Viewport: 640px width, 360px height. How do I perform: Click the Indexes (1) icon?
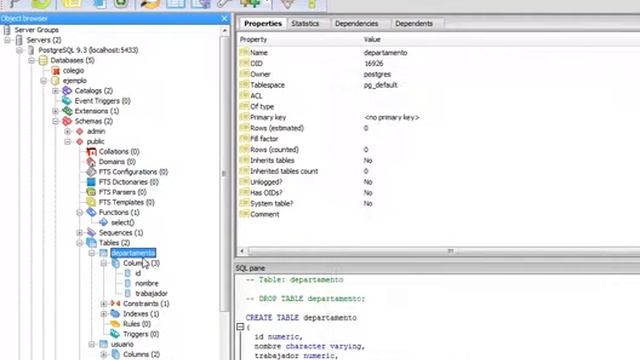coord(116,314)
